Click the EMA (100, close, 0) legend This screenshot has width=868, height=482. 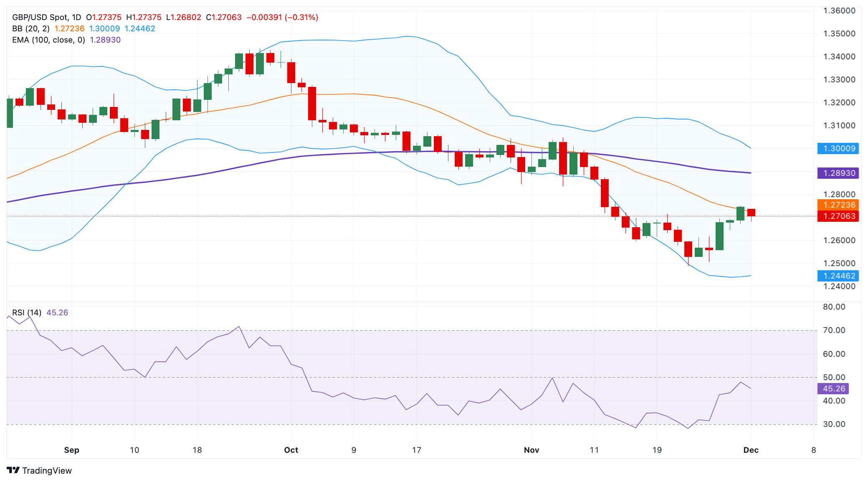pyautogui.click(x=48, y=40)
